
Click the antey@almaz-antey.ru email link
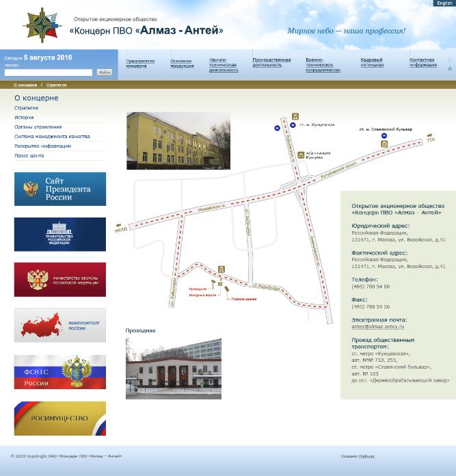pyautogui.click(x=378, y=327)
